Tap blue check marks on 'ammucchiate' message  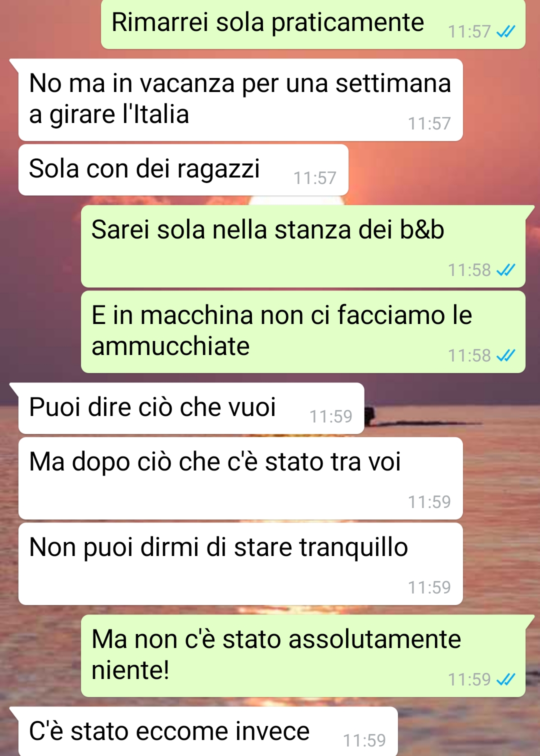[505, 355]
